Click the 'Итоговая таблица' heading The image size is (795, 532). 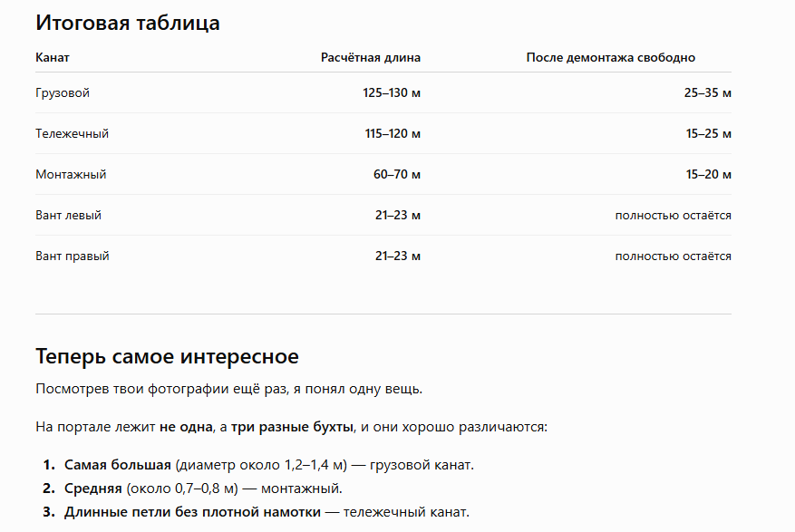coord(128,24)
